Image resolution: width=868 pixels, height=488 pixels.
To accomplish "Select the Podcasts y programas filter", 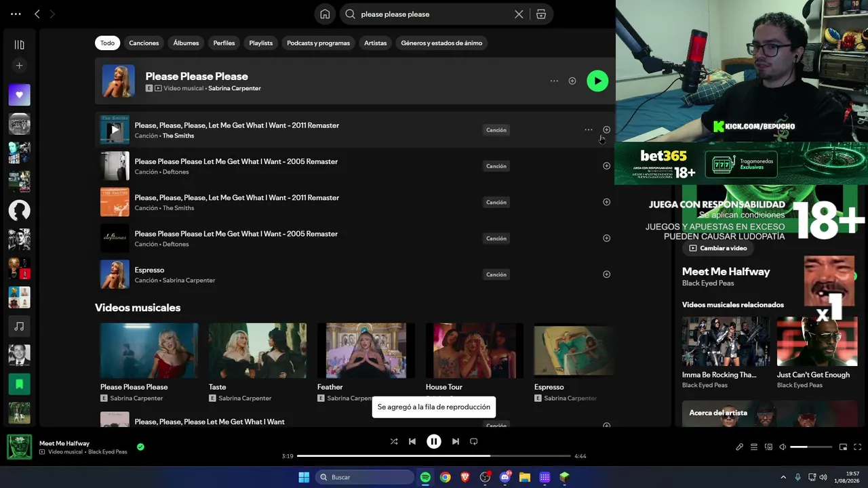I will click(318, 43).
